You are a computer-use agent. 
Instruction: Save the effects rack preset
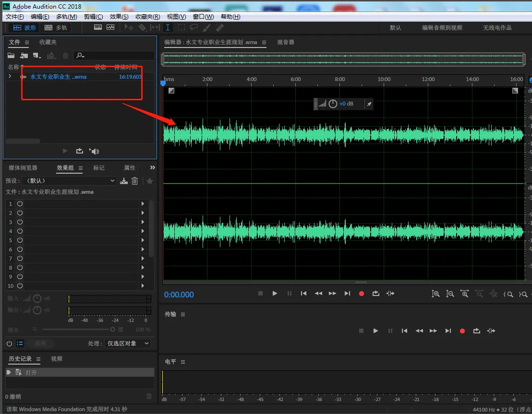point(124,181)
